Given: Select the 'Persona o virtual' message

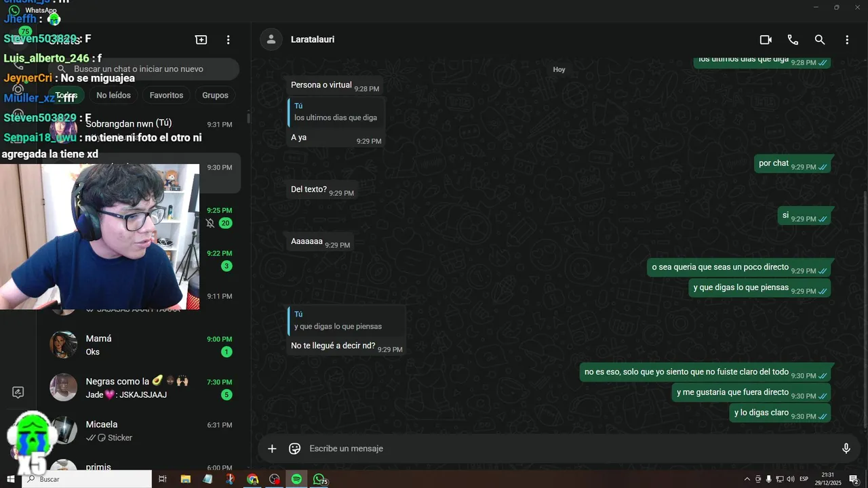Looking at the screenshot, I should (x=334, y=85).
